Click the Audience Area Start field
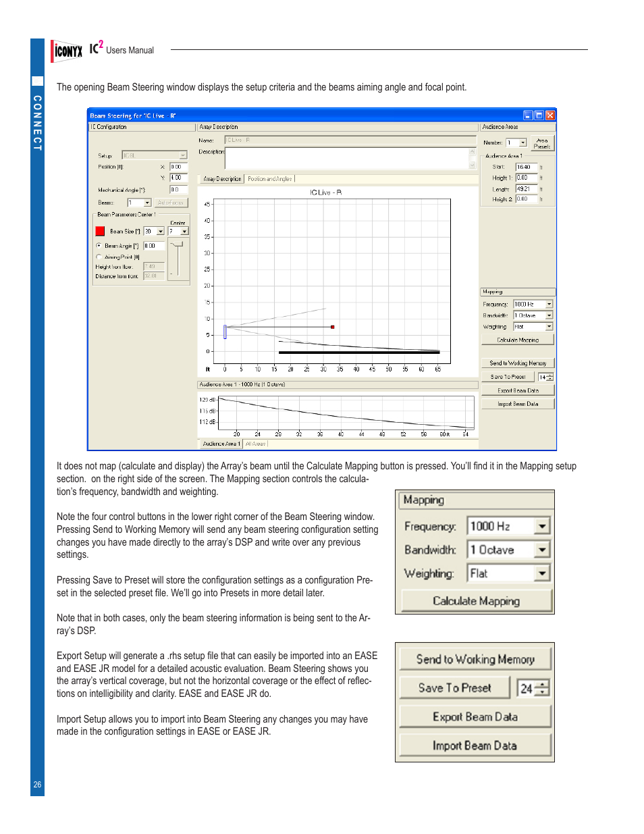This screenshot has width=644, height=834. pos(527,167)
